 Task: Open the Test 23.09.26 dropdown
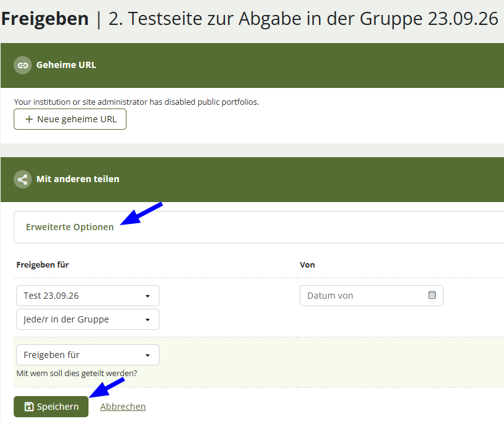88,296
